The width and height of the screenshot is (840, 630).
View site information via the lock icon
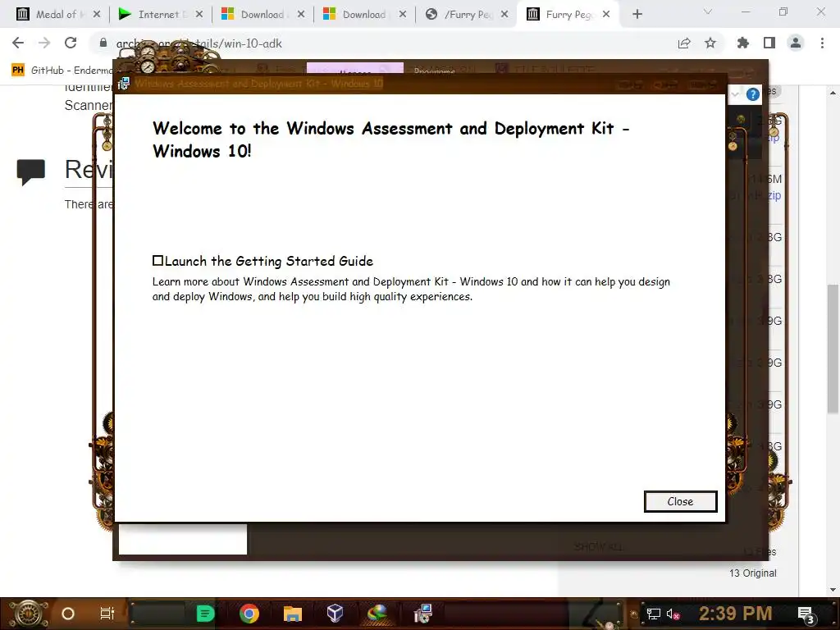tap(103, 43)
